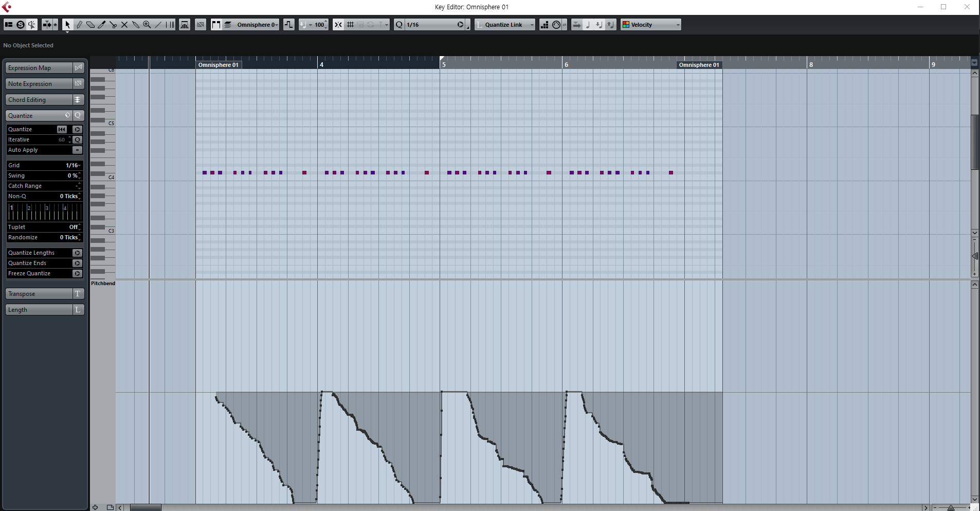Image resolution: width=980 pixels, height=511 pixels.
Task: Select the Object Selection arrow tool
Action: (67, 25)
